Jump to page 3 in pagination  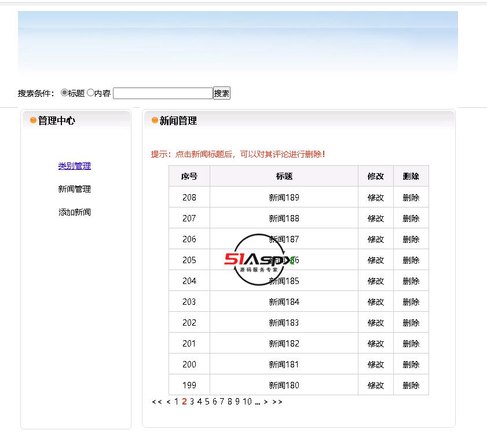pyautogui.click(x=192, y=402)
